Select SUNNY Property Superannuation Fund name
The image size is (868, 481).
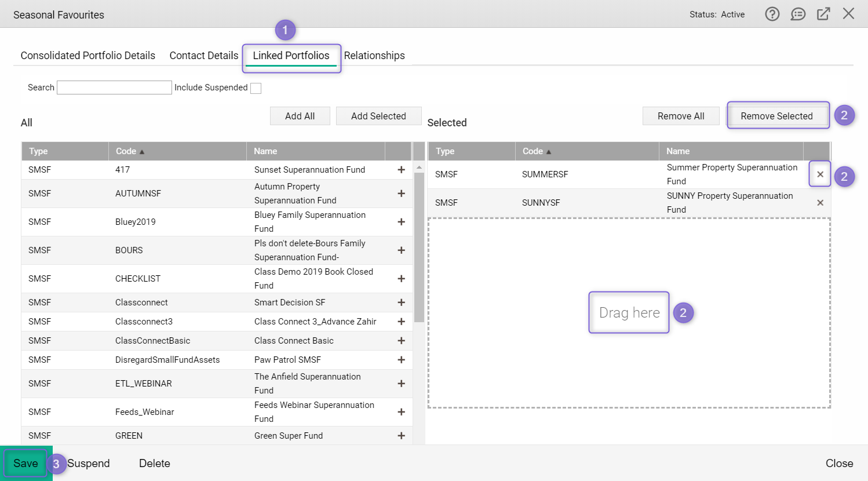click(730, 203)
